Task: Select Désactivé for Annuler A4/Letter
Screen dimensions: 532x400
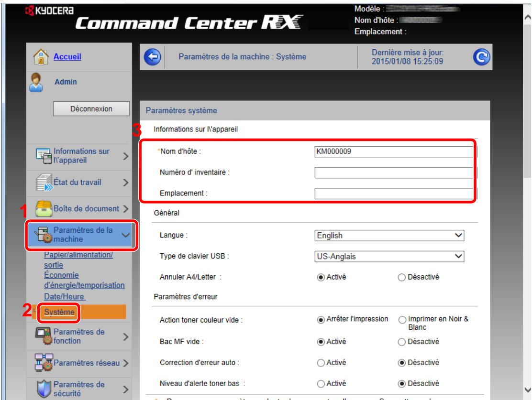Action: click(x=401, y=277)
